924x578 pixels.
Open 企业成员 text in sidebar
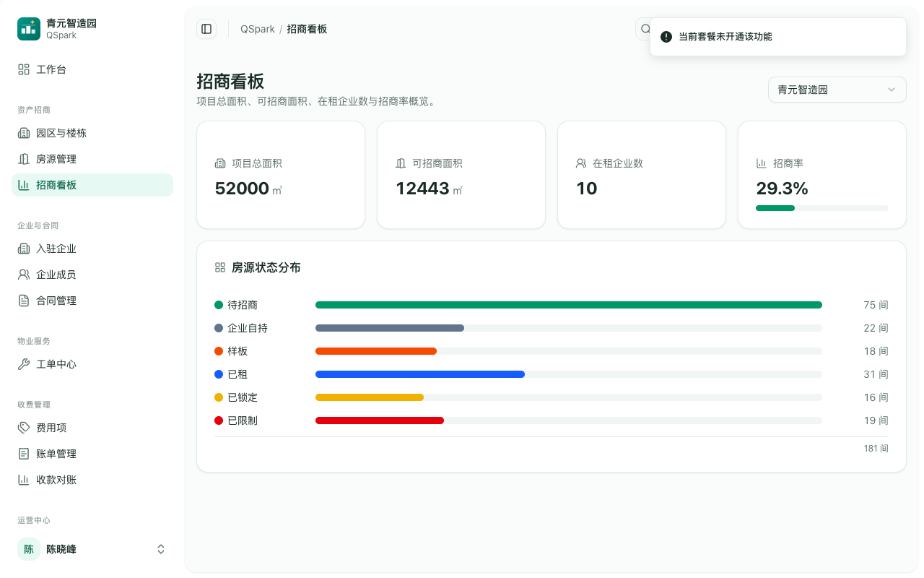coord(56,275)
